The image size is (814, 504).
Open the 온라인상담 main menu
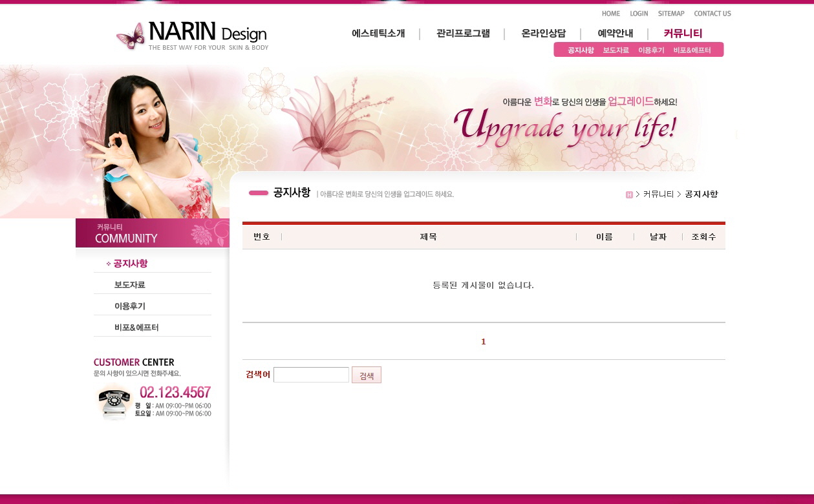[x=543, y=34]
